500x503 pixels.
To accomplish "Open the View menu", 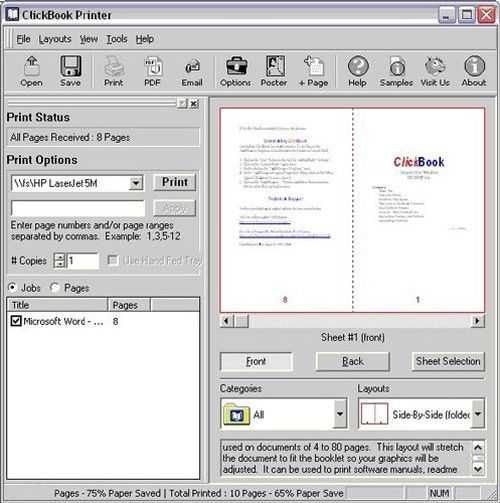I will 89,39.
